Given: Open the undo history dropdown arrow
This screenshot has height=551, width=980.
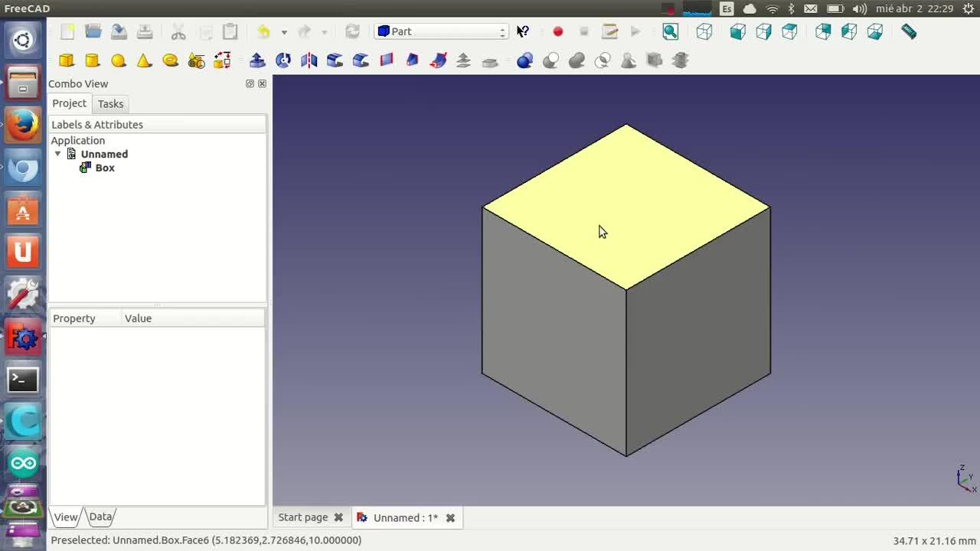Looking at the screenshot, I should (284, 32).
